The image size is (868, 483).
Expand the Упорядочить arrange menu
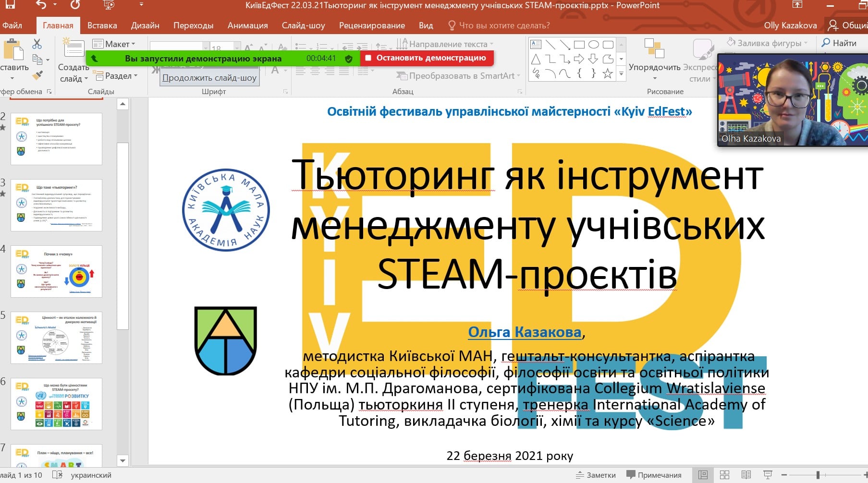point(655,59)
